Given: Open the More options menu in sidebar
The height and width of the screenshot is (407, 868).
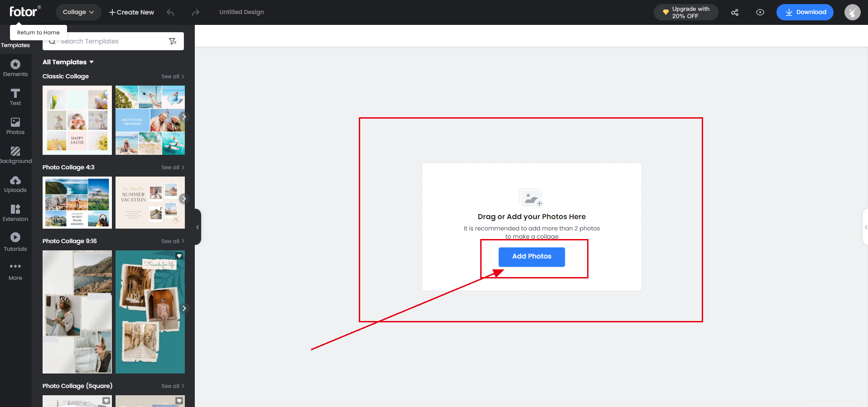Looking at the screenshot, I should pos(15,272).
